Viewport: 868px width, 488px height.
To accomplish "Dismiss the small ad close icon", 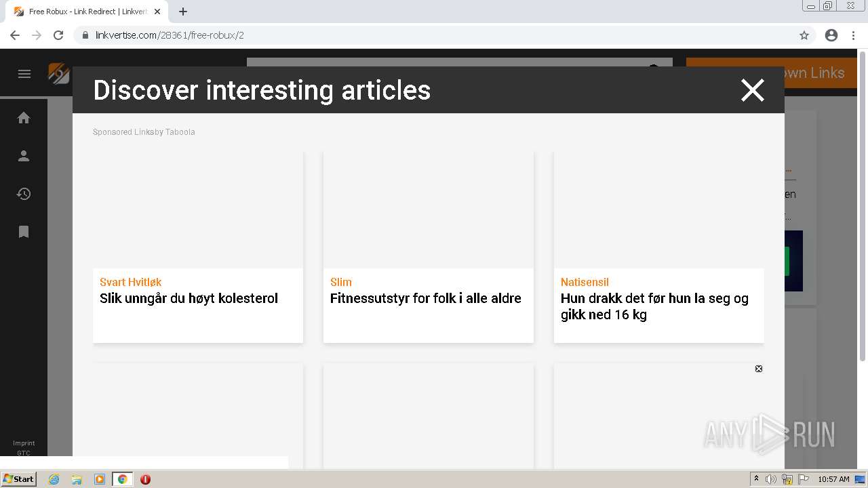I will (x=759, y=369).
